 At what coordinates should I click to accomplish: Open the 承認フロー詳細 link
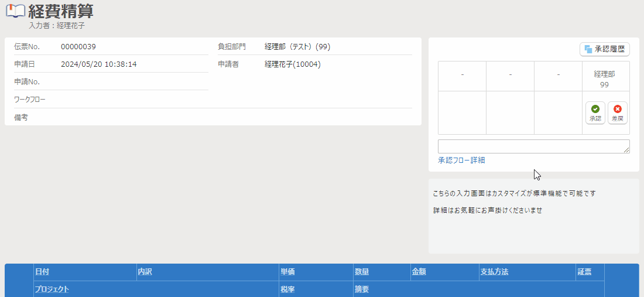[461, 160]
